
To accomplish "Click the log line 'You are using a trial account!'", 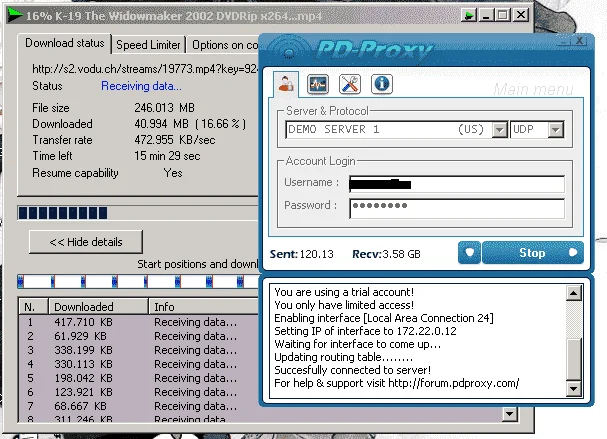I will (344, 292).
